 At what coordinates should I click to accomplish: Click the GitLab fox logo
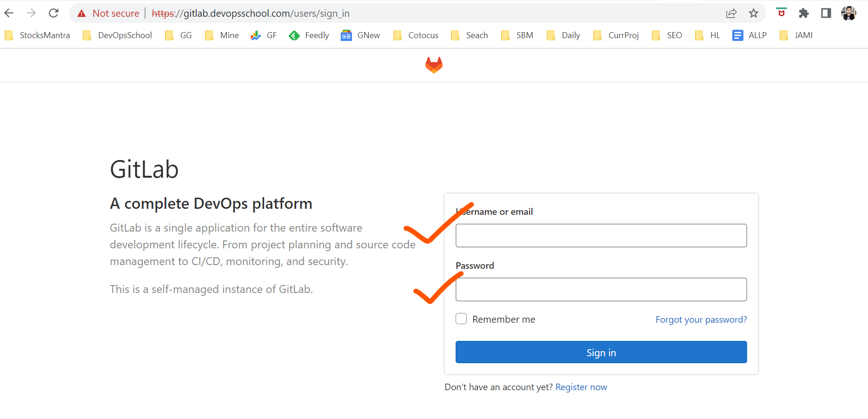[434, 65]
